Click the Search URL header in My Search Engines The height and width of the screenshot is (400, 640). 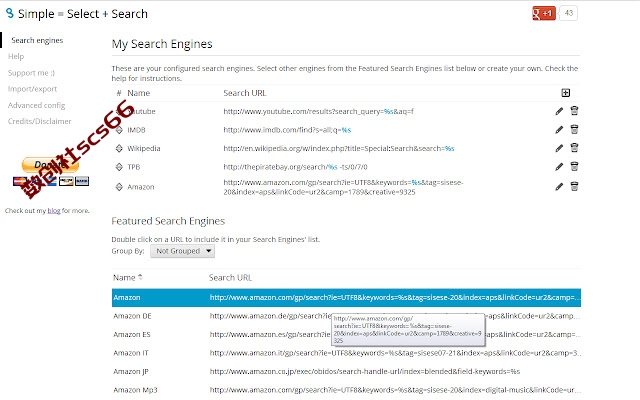click(x=244, y=93)
